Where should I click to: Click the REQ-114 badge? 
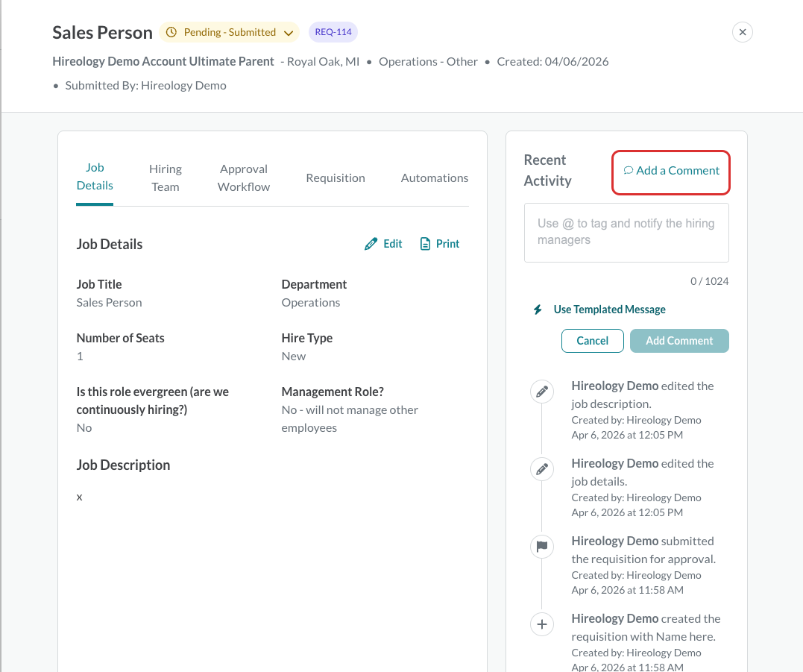click(x=333, y=32)
